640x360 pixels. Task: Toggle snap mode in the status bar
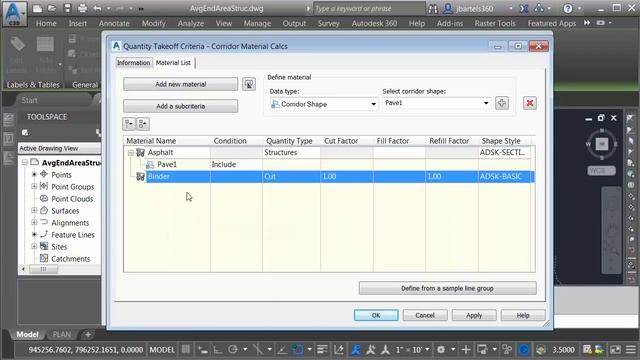pyautogui.click(x=203, y=349)
